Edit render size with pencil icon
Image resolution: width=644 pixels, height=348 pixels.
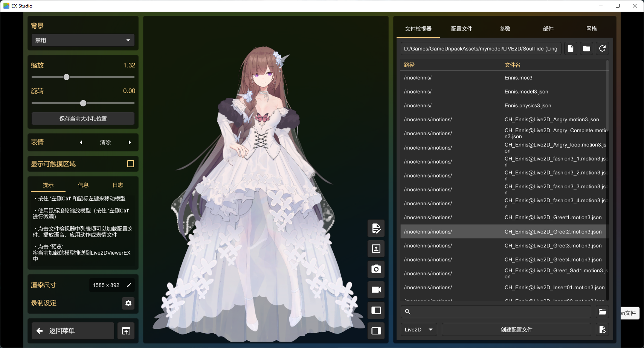click(129, 285)
